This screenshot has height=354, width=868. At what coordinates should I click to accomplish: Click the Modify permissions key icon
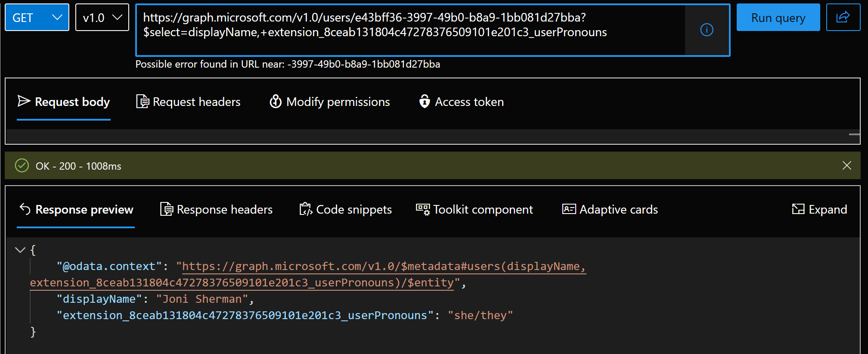(276, 102)
